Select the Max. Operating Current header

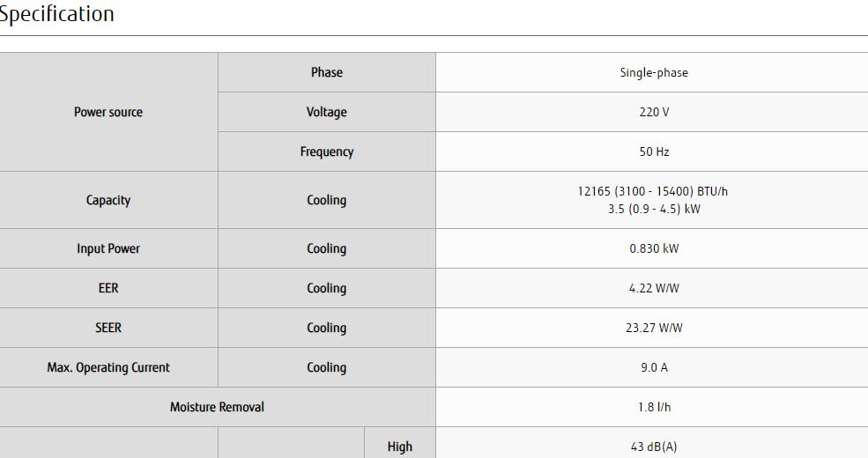[x=108, y=367]
